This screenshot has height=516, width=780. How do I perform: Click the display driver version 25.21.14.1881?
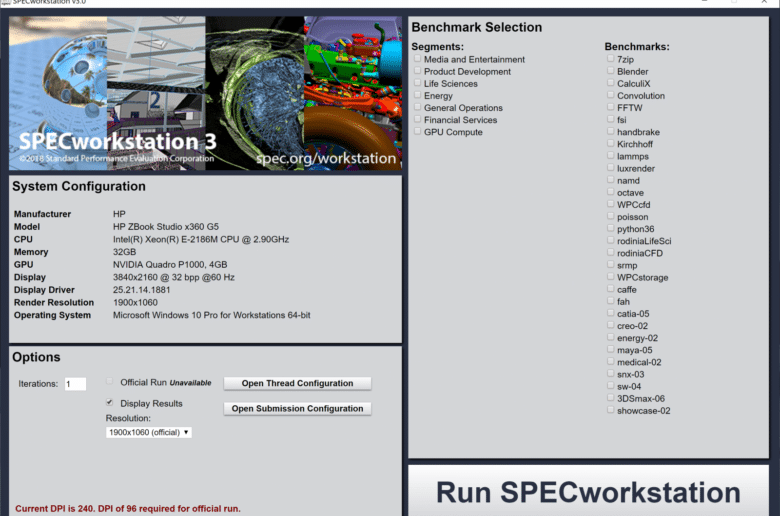tap(141, 290)
